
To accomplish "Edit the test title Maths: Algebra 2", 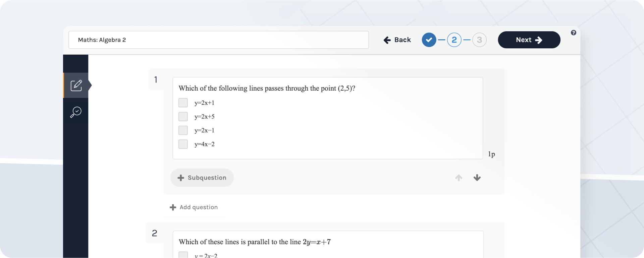I will coord(218,40).
